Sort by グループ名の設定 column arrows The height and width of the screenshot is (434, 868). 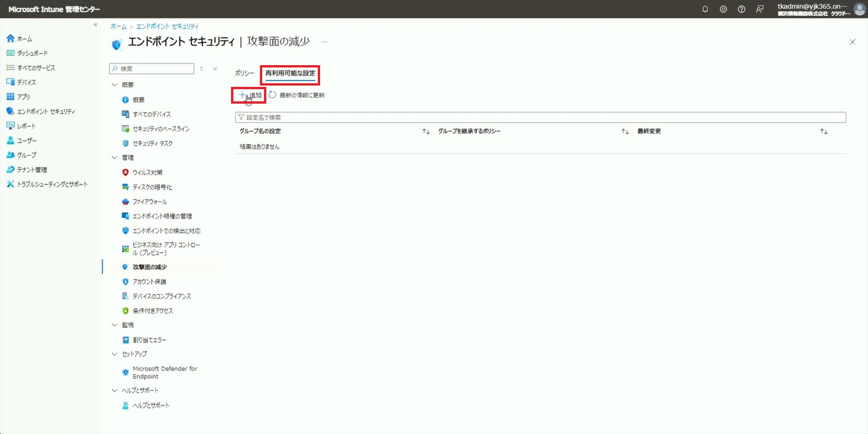coord(426,131)
